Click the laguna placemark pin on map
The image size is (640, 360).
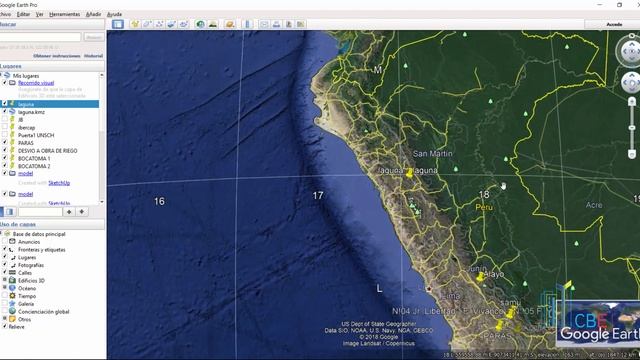pyautogui.click(x=409, y=173)
